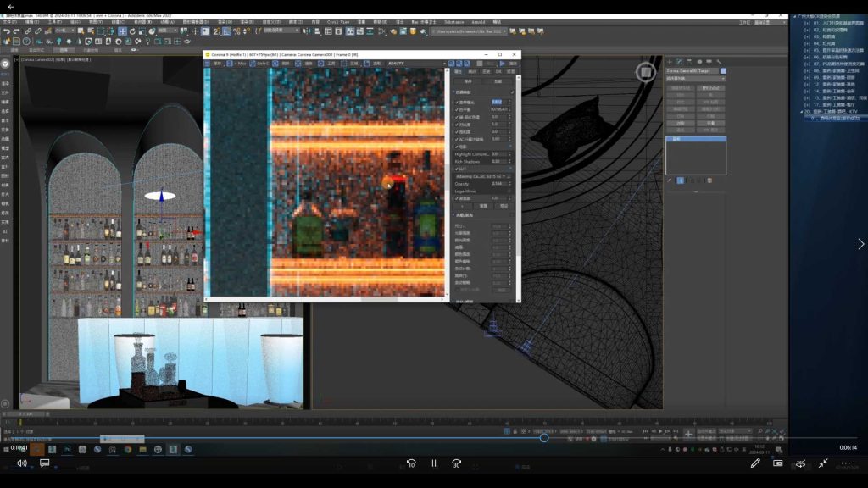Skip forward 30 seconds in video player
Image resolution: width=868 pixels, height=488 pixels.
(x=457, y=463)
